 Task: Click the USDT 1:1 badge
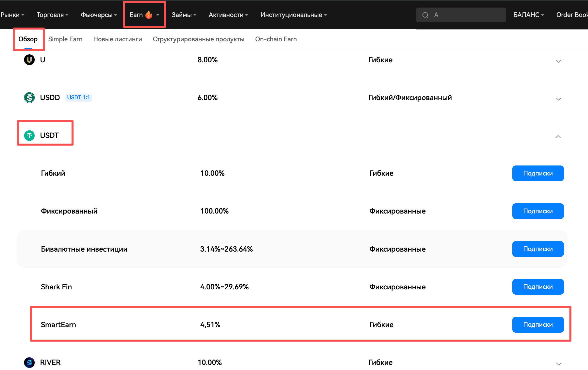[x=78, y=97]
